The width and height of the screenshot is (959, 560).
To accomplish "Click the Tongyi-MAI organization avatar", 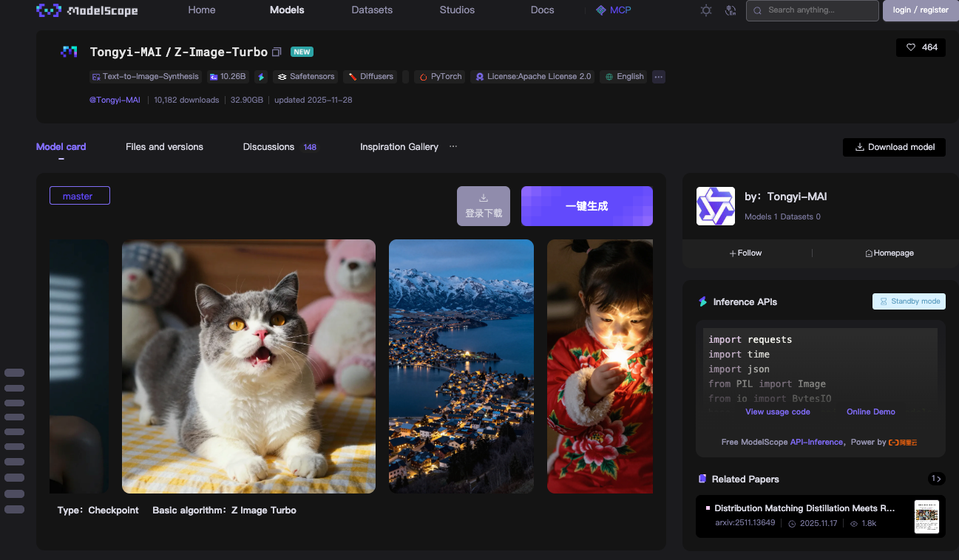I will [x=715, y=206].
